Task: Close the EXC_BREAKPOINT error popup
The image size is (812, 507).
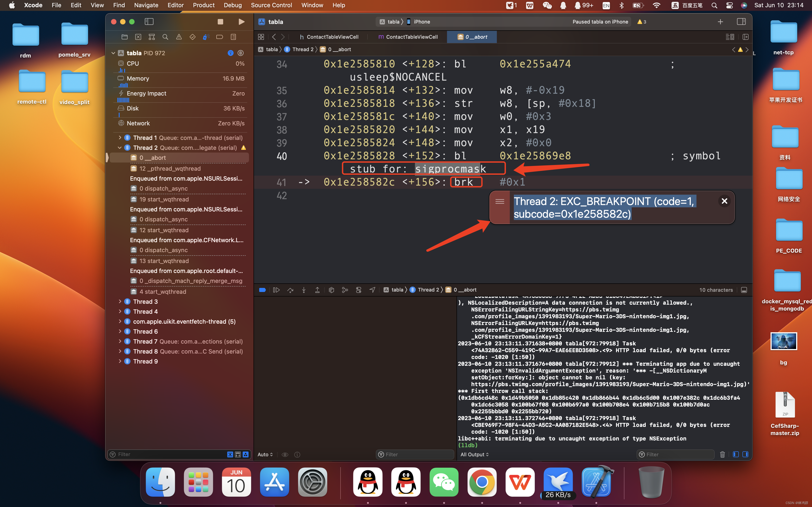Action: tap(724, 201)
